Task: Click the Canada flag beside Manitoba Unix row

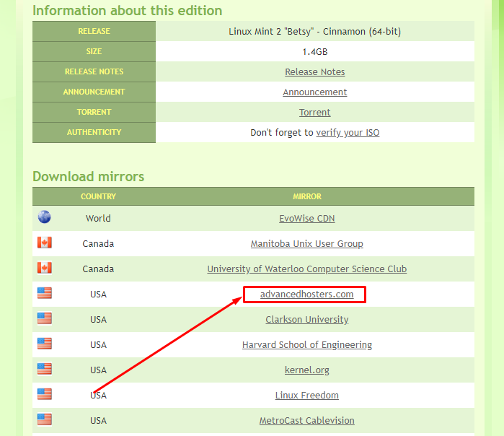Action: point(45,243)
